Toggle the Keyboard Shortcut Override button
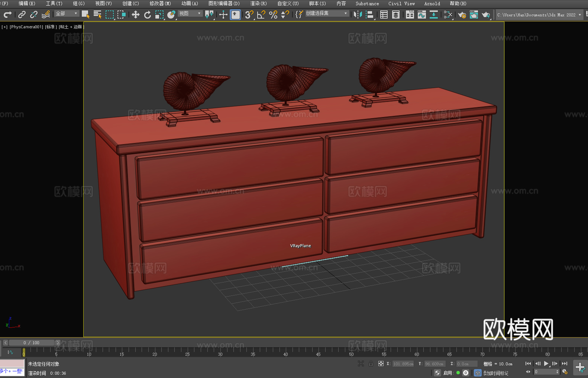Image resolution: width=588 pixels, height=378 pixels. [x=235, y=14]
